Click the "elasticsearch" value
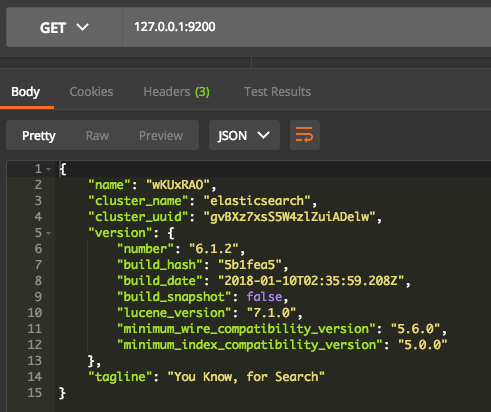Screen dimensions: 491x412 pos(257,201)
